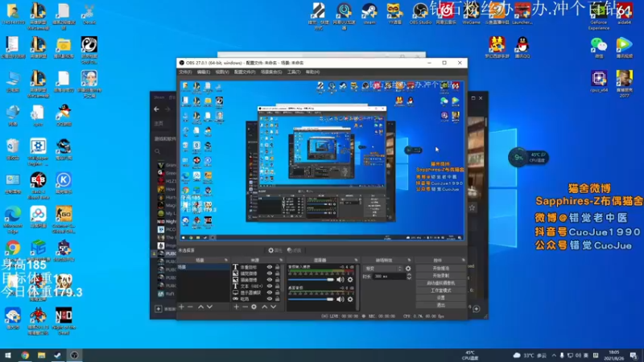This screenshot has width=644, height=362.
Task: Add a new source with the plus icon
Action: (x=236, y=306)
